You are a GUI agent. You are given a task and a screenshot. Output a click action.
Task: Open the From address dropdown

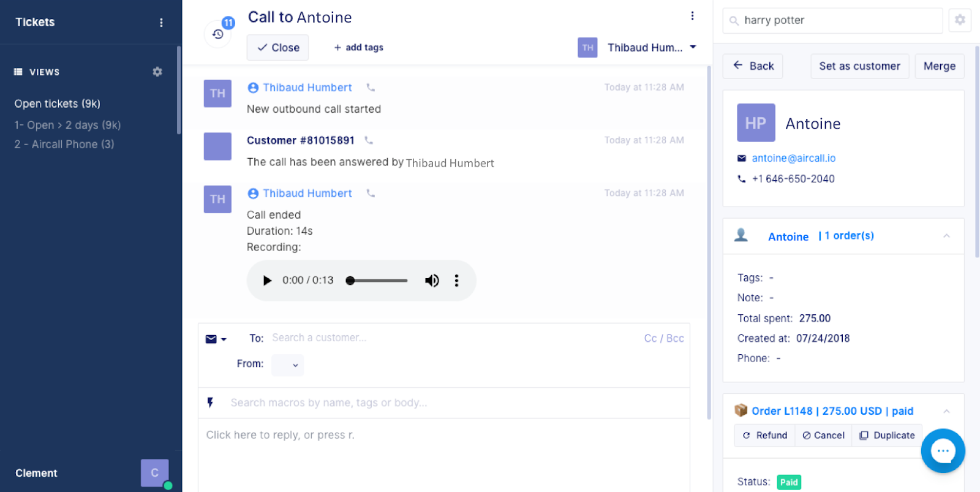click(x=288, y=365)
